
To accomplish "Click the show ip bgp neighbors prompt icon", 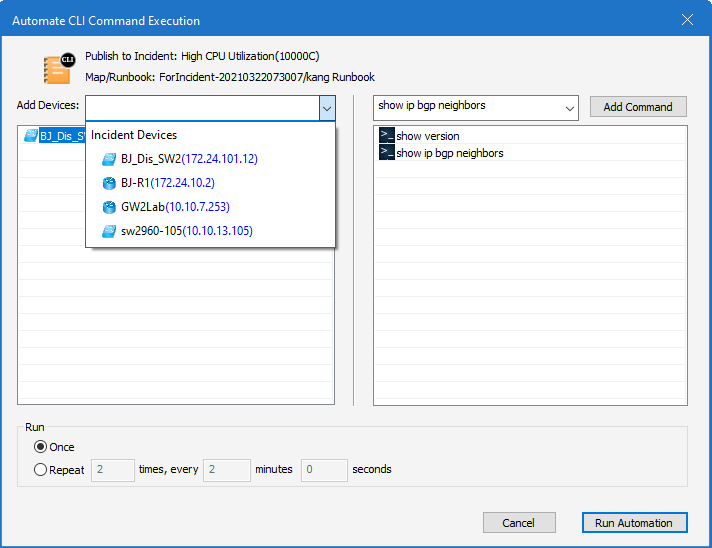I will [386, 153].
